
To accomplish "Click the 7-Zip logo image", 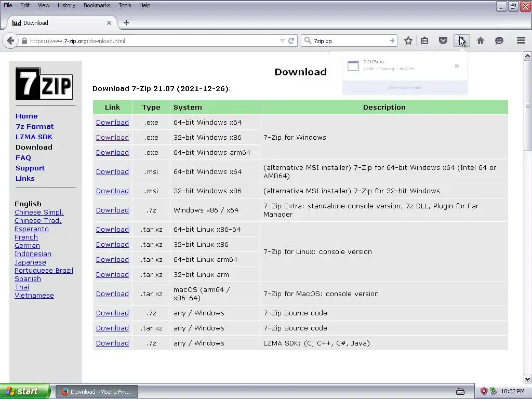I will pos(44,84).
